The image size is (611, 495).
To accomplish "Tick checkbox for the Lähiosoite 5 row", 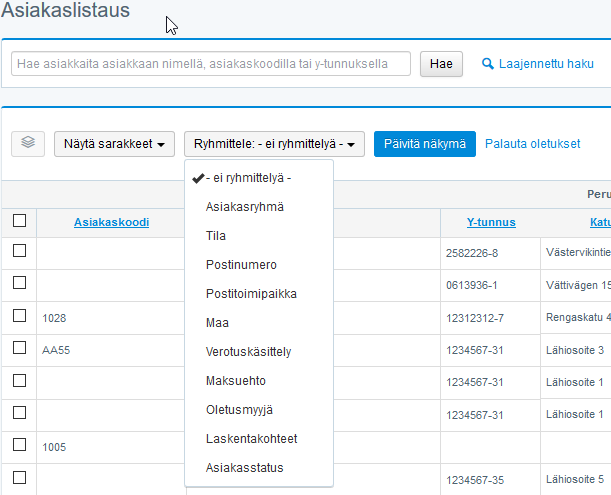I will (19, 477).
